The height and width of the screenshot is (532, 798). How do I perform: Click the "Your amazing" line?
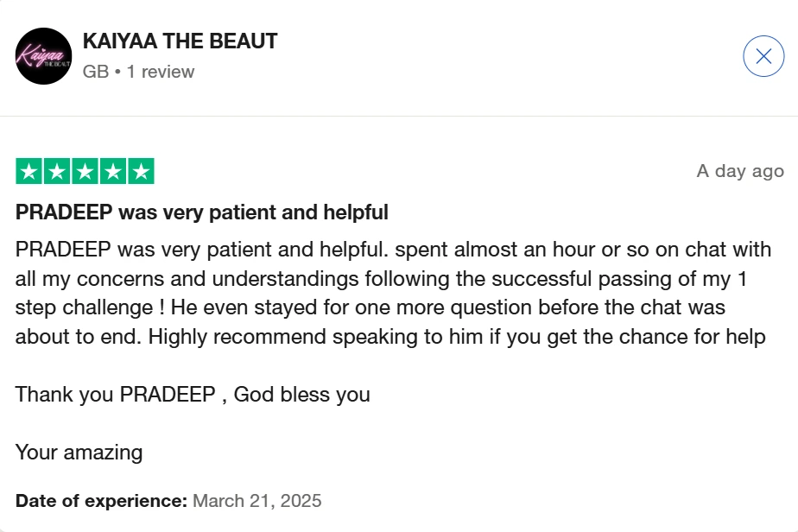(79, 452)
